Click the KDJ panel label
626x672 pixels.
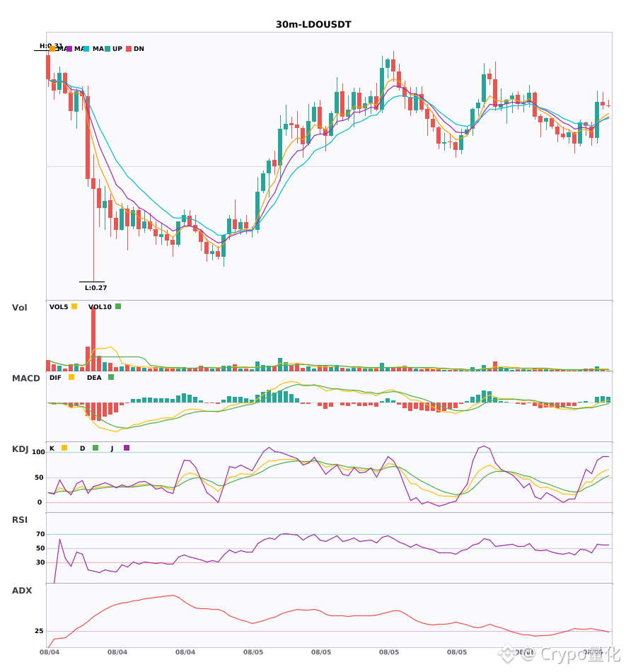[20, 449]
